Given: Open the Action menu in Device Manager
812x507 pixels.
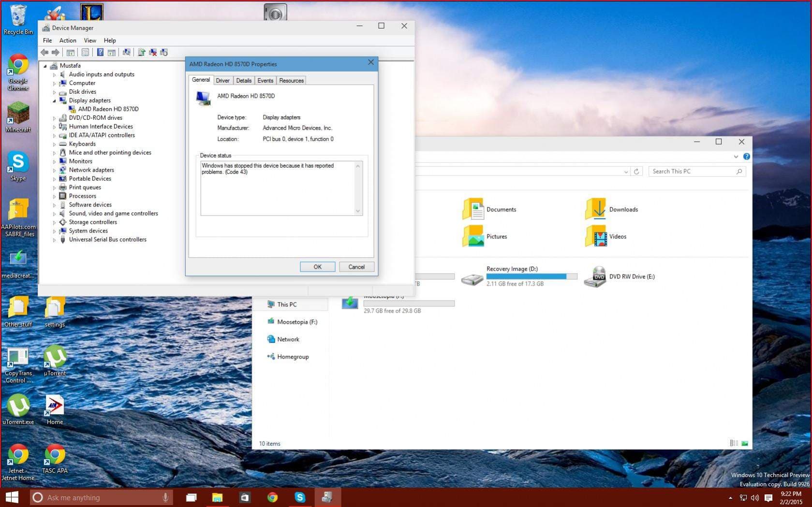Looking at the screenshot, I should (68, 41).
